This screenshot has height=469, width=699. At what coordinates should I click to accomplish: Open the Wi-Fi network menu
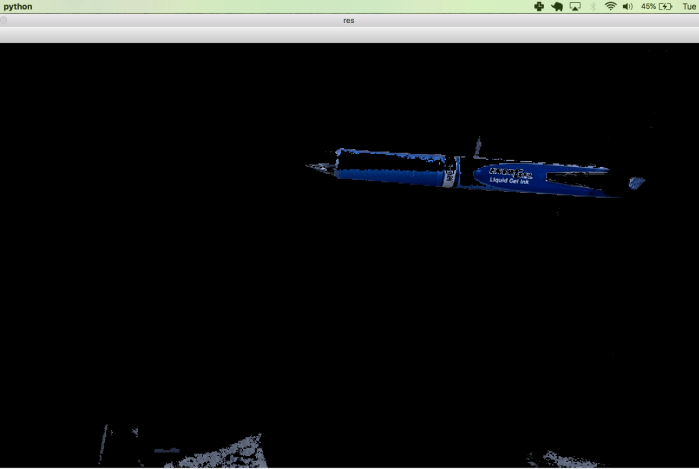click(x=610, y=6)
